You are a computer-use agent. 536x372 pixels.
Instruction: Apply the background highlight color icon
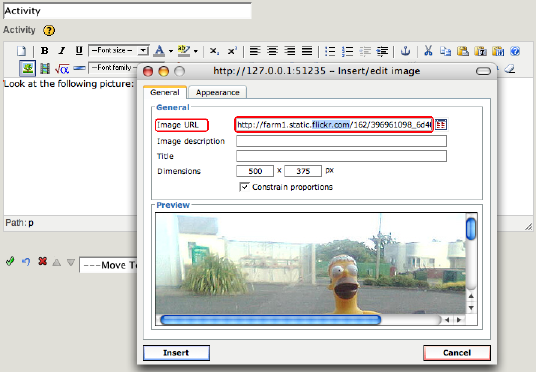[184, 51]
